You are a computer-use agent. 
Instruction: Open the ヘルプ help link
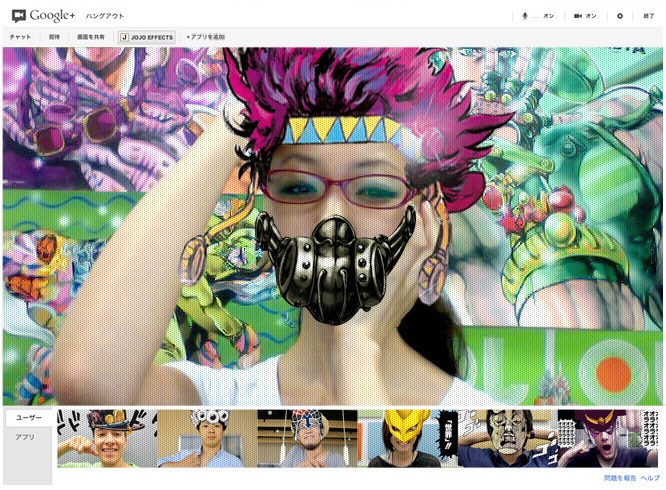coord(650,479)
